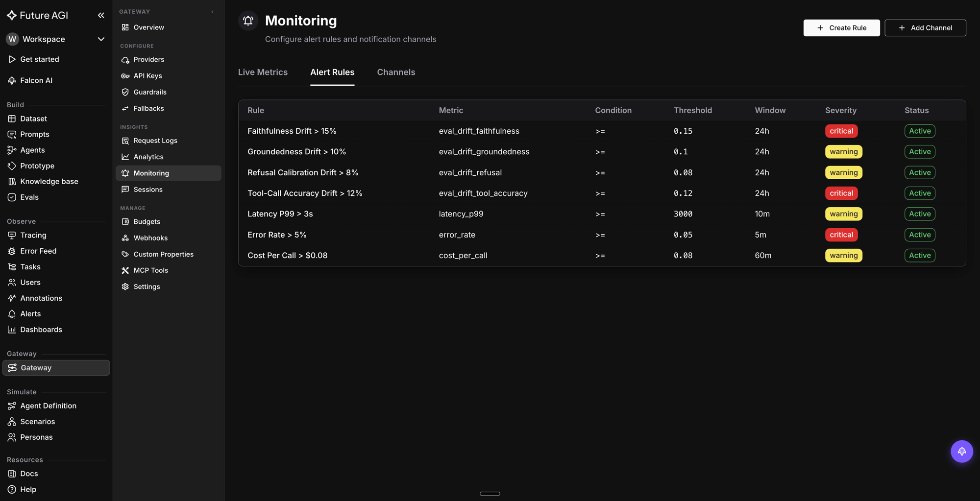Open the Tracing icon in Observe

click(12, 235)
